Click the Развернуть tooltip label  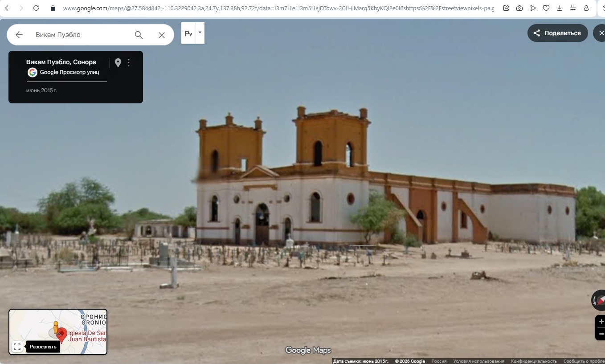[43, 347]
